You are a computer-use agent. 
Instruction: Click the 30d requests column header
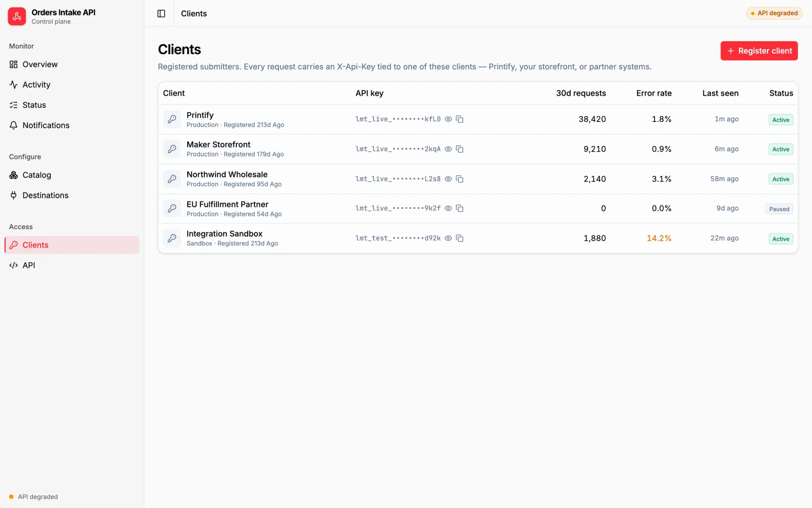click(x=581, y=93)
